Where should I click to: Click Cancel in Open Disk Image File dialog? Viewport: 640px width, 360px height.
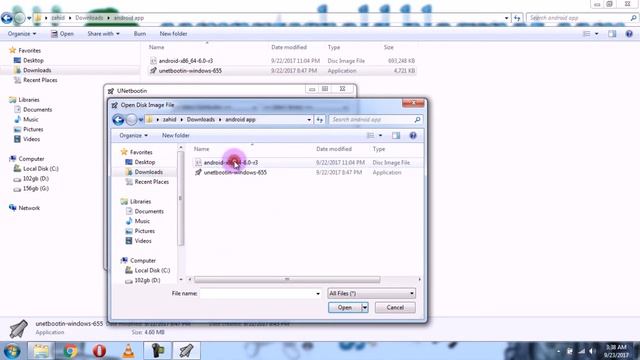pos(395,307)
